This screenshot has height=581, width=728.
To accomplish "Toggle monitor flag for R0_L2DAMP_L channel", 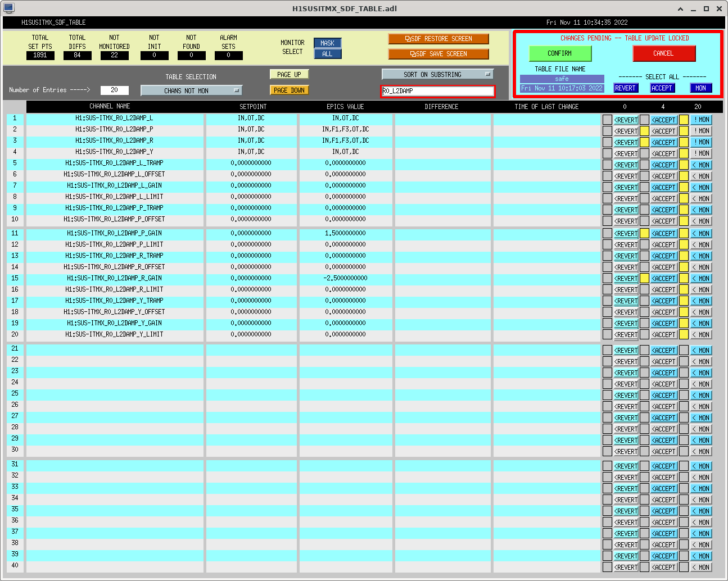I will 701,120.
